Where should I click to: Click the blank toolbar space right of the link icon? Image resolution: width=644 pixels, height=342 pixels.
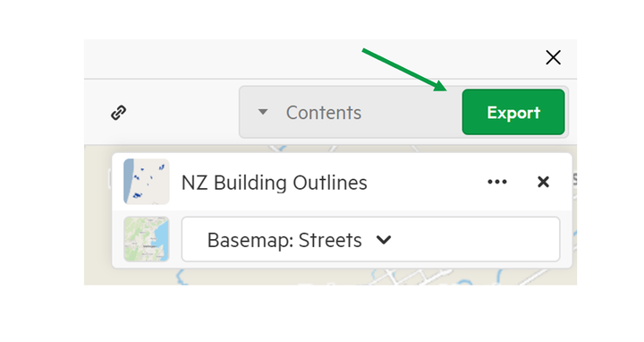(x=182, y=112)
